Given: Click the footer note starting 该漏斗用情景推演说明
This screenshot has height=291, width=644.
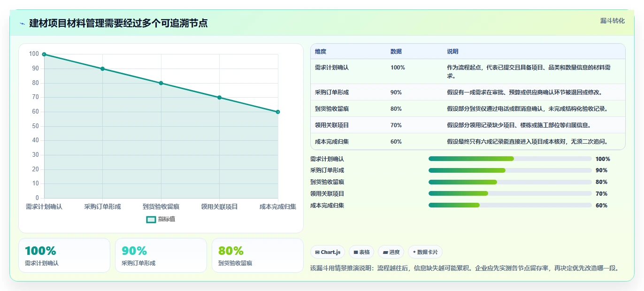Looking at the screenshot, I should pyautogui.click(x=465, y=268).
